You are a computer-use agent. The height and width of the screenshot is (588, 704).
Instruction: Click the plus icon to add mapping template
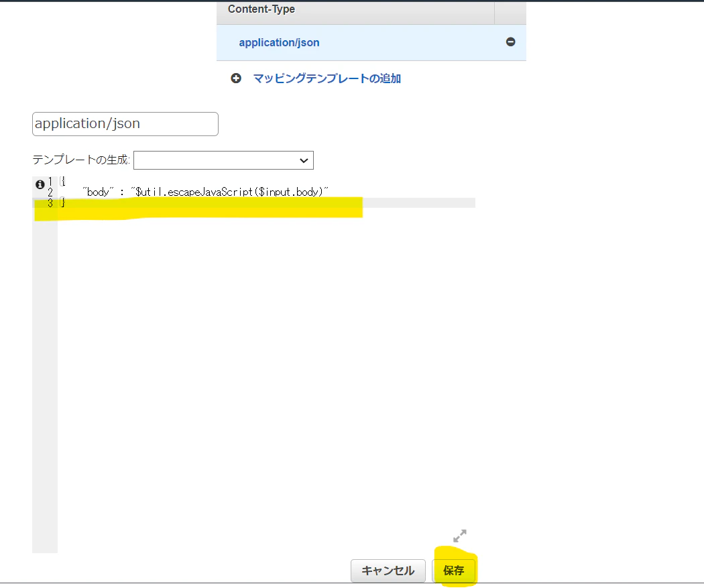tap(236, 78)
